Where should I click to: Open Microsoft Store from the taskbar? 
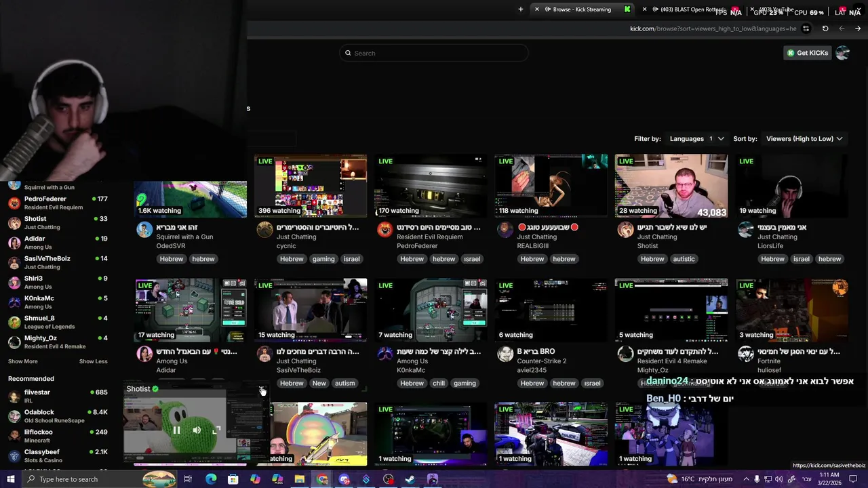tap(233, 479)
